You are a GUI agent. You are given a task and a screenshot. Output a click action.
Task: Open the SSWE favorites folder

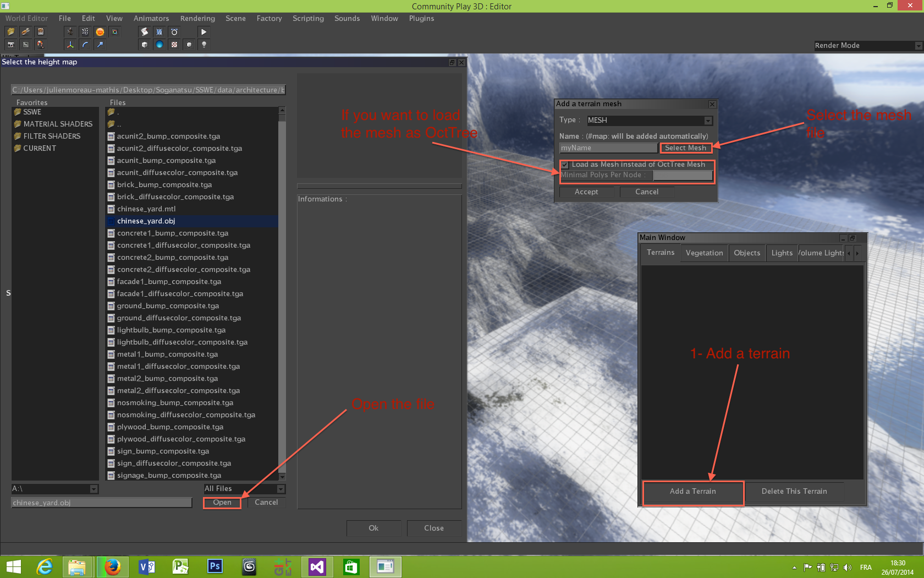click(x=31, y=112)
